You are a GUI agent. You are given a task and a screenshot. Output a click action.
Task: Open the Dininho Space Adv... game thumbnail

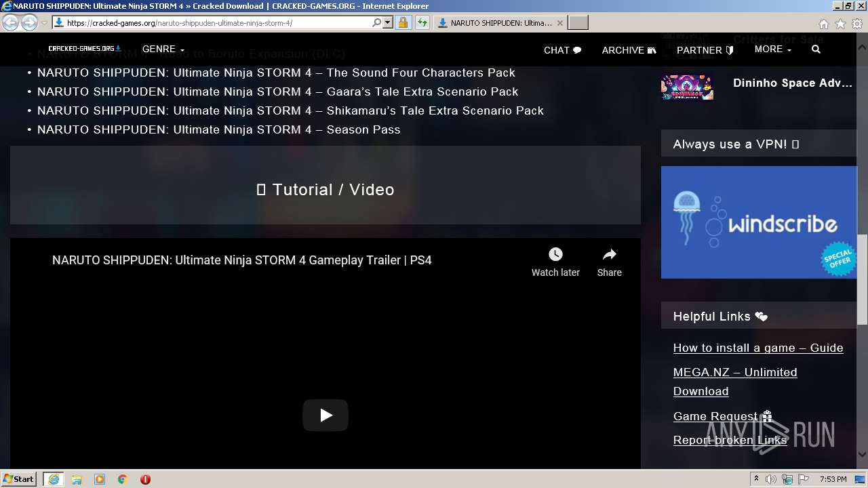tap(687, 87)
